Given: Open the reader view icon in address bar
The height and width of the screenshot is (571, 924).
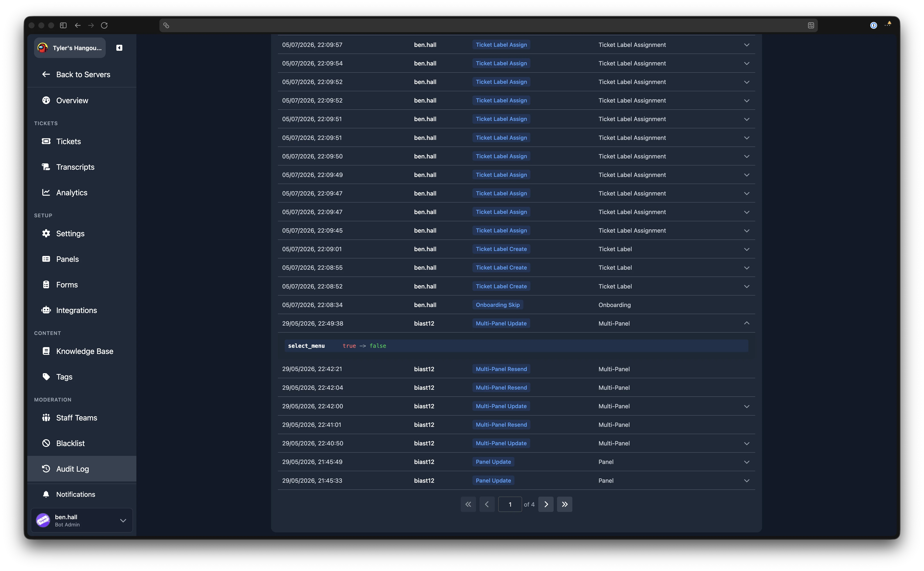Looking at the screenshot, I should point(811,25).
